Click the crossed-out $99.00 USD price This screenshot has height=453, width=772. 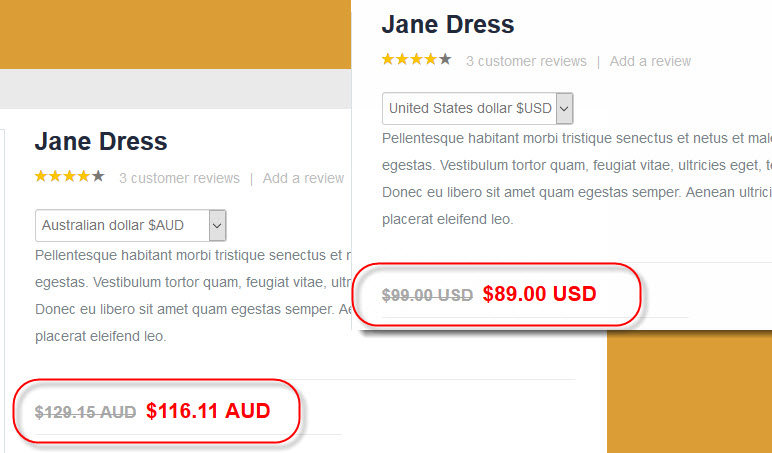427,295
